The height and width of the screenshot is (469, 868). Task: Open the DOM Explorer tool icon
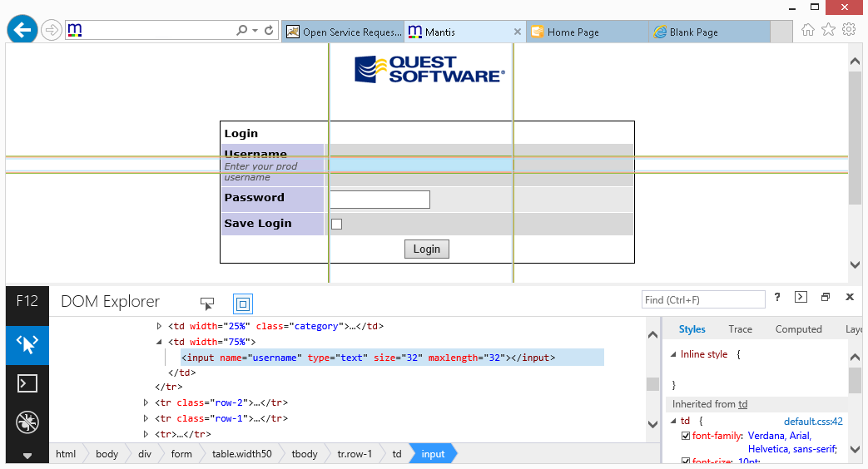pyautogui.click(x=27, y=345)
